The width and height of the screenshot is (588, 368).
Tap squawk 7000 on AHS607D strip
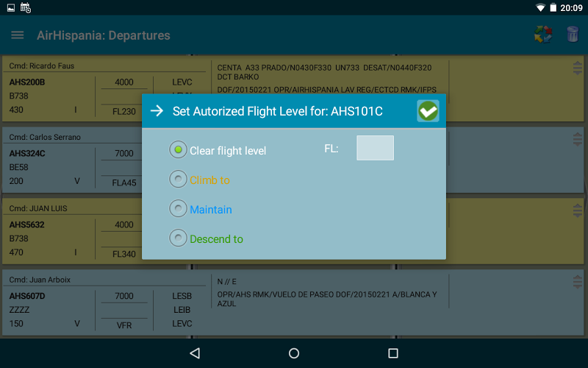(x=124, y=297)
